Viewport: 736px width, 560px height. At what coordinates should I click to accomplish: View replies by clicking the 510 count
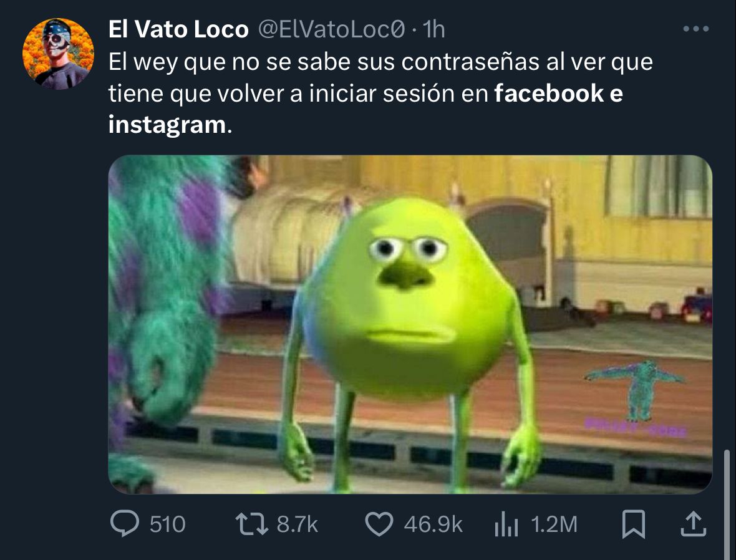[168, 524]
